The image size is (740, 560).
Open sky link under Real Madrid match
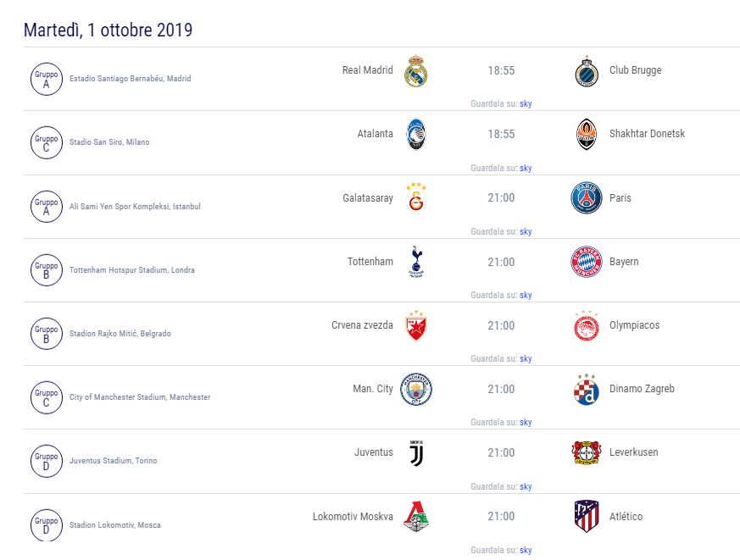point(526,104)
